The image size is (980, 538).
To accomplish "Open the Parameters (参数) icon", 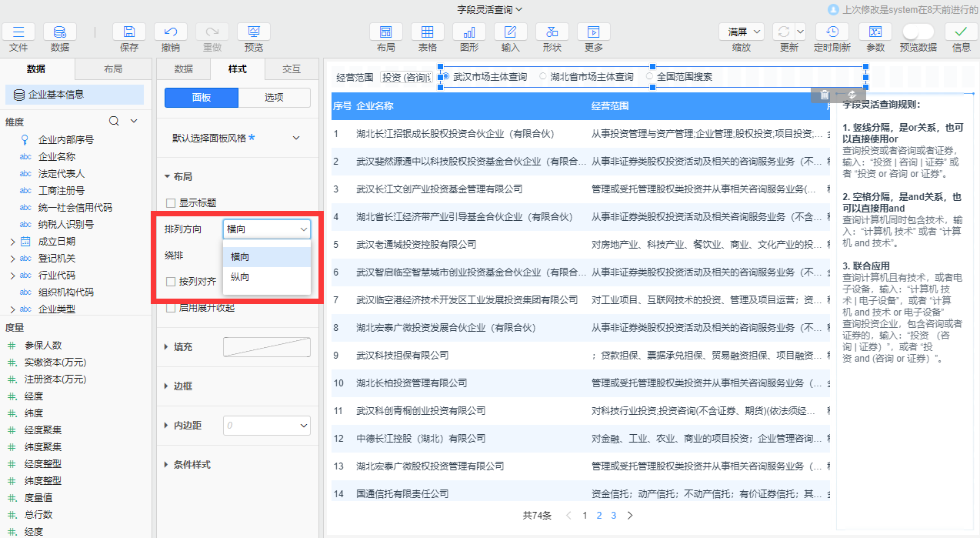I will click(875, 32).
